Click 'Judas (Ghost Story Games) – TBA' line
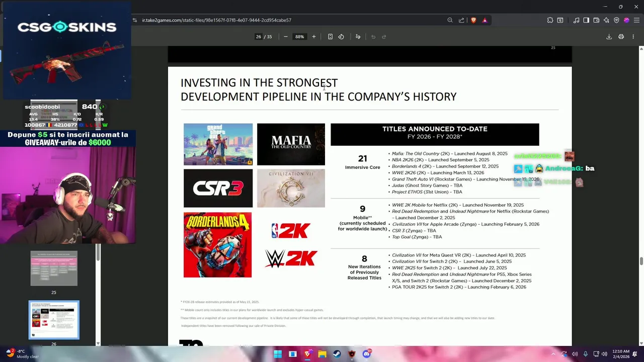Screen dimensions: 644x362 (x=427, y=186)
